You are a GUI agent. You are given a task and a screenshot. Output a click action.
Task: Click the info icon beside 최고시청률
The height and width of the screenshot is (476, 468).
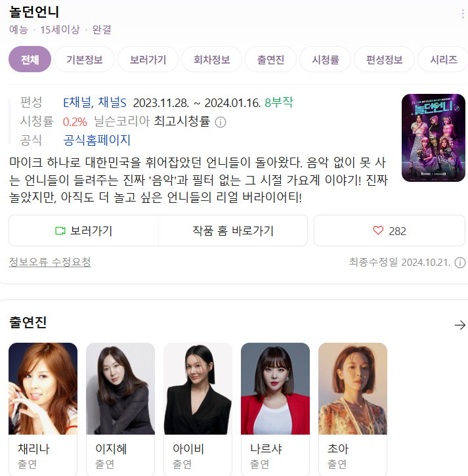(221, 122)
